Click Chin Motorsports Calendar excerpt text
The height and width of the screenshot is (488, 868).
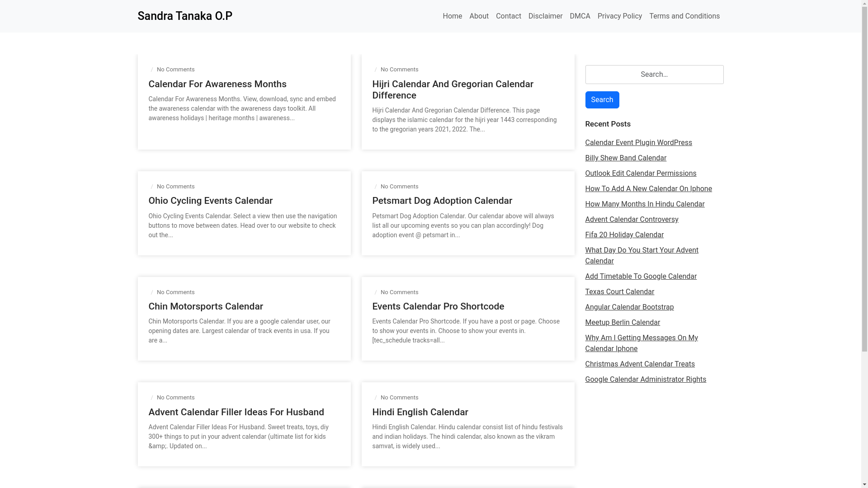tap(239, 331)
